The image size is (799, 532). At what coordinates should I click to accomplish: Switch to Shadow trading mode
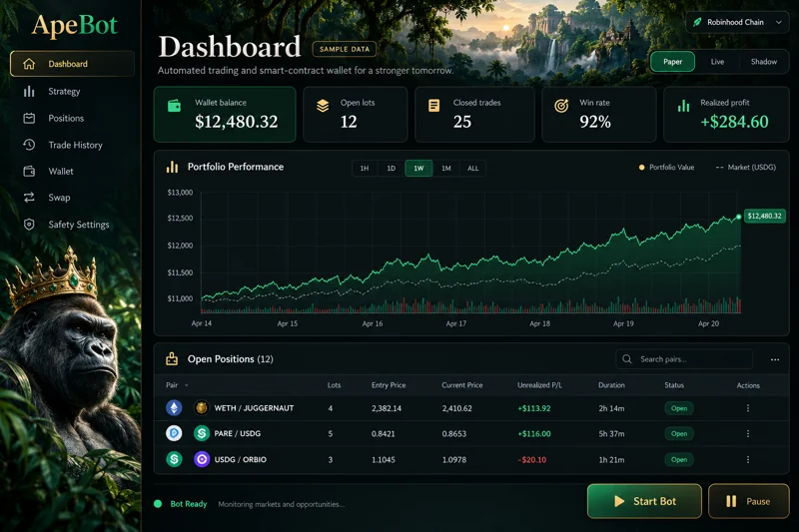[764, 62]
